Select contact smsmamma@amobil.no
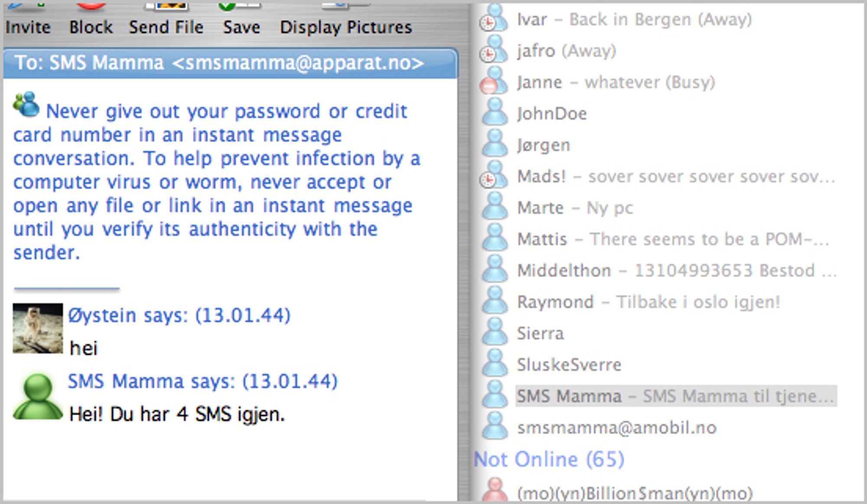Image resolution: width=867 pixels, height=504 pixels. coord(616,428)
